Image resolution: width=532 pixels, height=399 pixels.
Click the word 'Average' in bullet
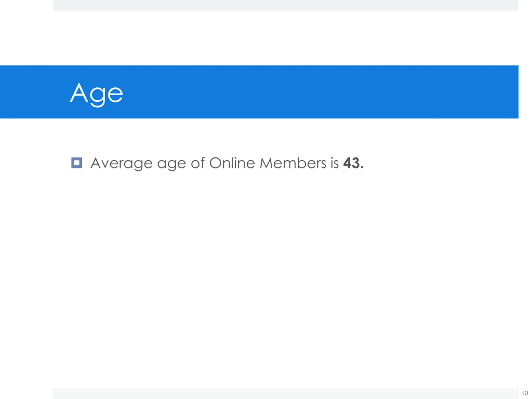click(x=121, y=163)
